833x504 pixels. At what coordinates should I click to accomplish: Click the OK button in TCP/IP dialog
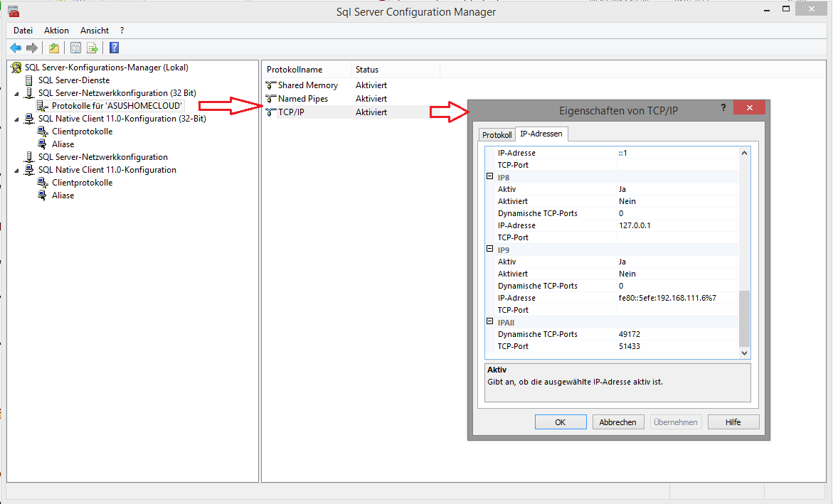coord(560,422)
